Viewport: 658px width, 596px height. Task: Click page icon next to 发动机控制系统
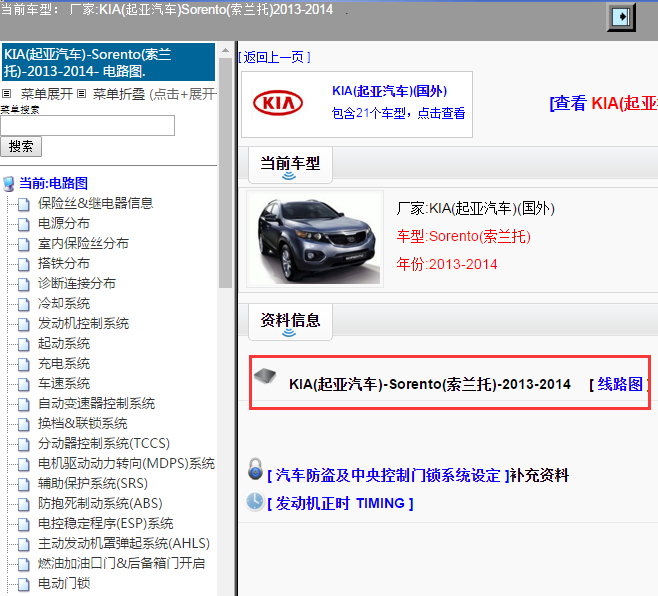click(24, 324)
